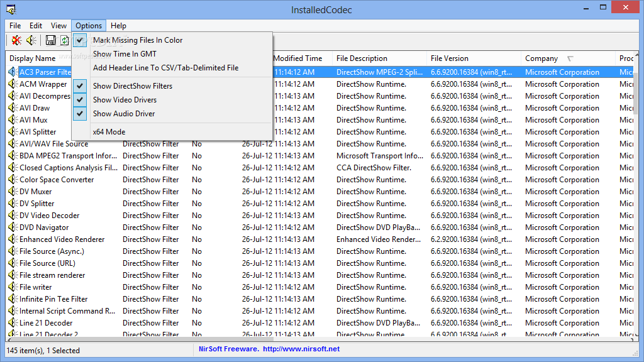Click 'DirectShow MPEG-2 Spli...' description cell
Viewport: 644px width, 362px height.
click(x=379, y=72)
